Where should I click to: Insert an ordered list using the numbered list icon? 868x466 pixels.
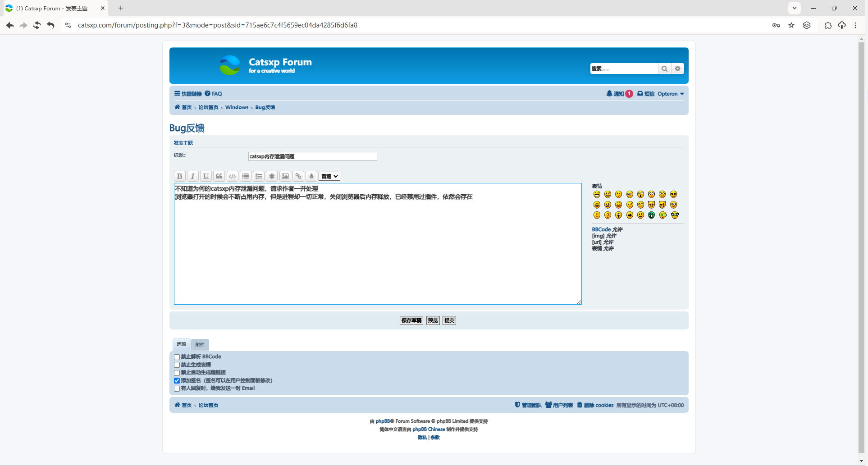pyautogui.click(x=259, y=176)
